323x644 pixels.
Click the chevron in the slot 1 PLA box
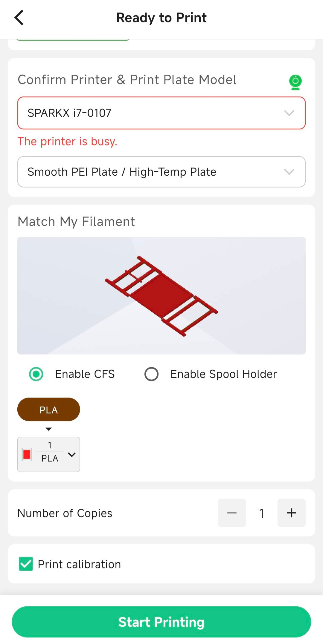(72, 455)
